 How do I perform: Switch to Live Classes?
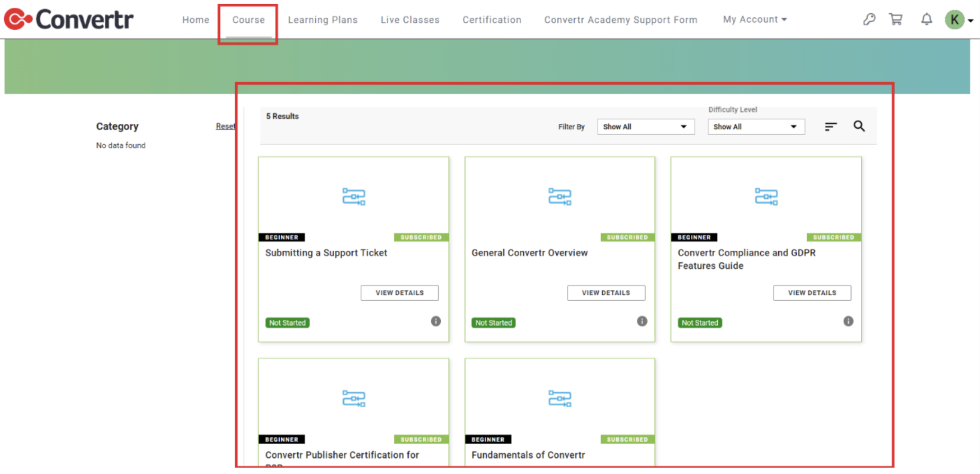410,20
